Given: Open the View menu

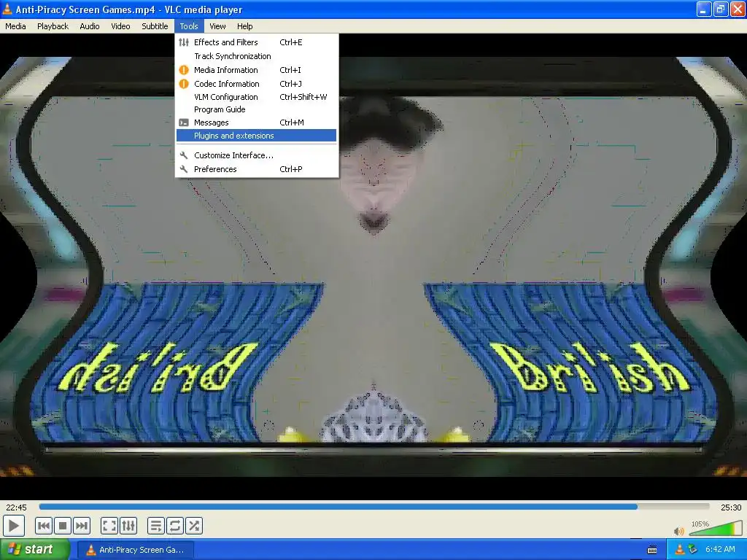Looking at the screenshot, I should tap(217, 26).
